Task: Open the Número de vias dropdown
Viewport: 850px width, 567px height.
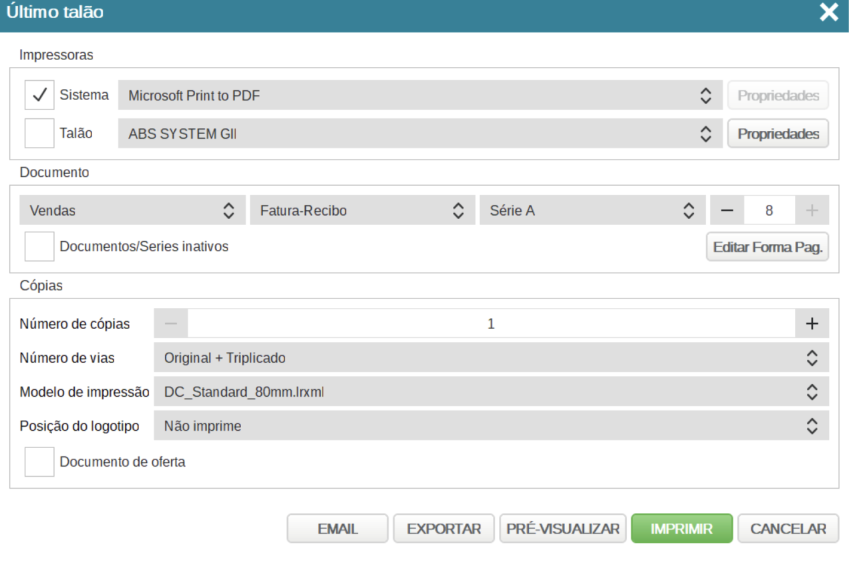Action: point(490,358)
